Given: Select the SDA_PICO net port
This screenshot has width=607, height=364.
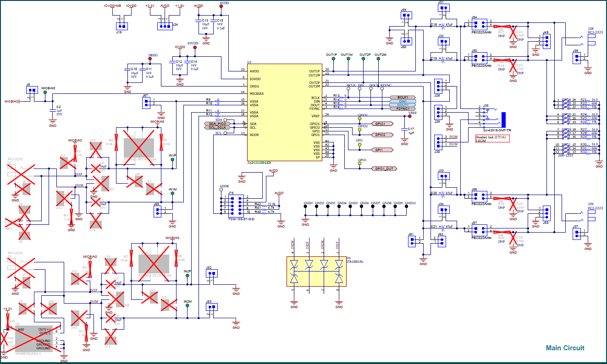Looking at the screenshot, I should [217, 124].
